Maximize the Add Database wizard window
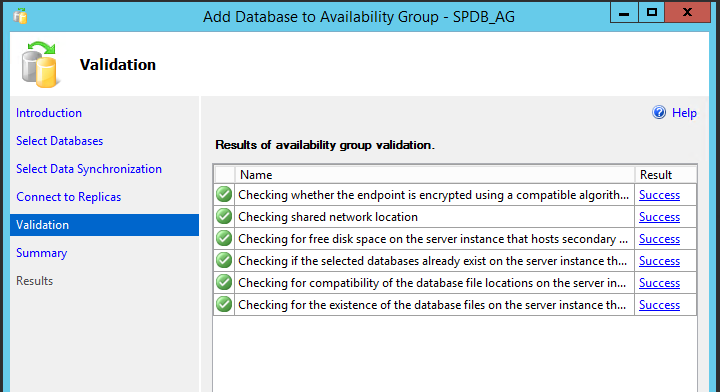Viewport: 720px width, 392px height. [x=651, y=13]
